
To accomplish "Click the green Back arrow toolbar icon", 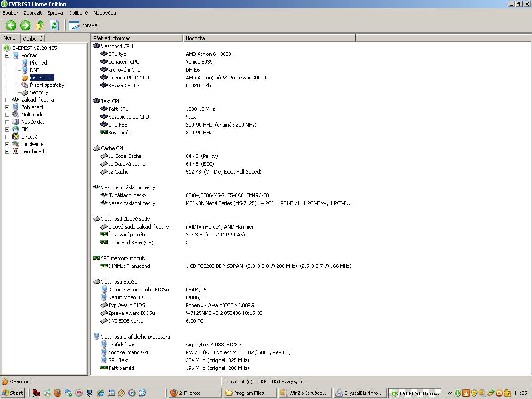I will click(11, 25).
